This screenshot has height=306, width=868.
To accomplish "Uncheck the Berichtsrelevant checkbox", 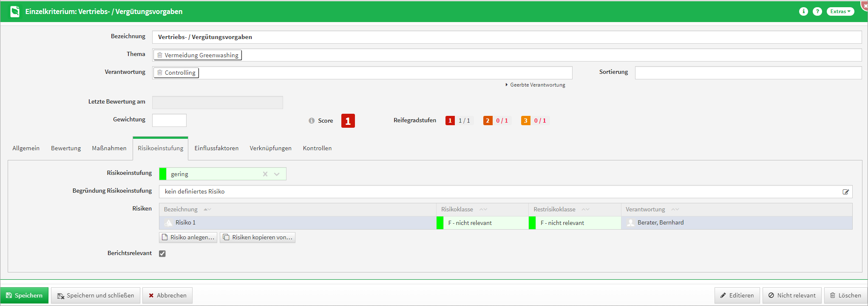I will coord(162,253).
